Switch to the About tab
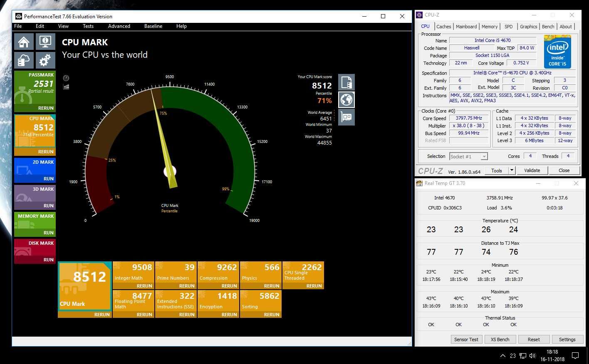This screenshot has width=589, height=364. (x=566, y=27)
